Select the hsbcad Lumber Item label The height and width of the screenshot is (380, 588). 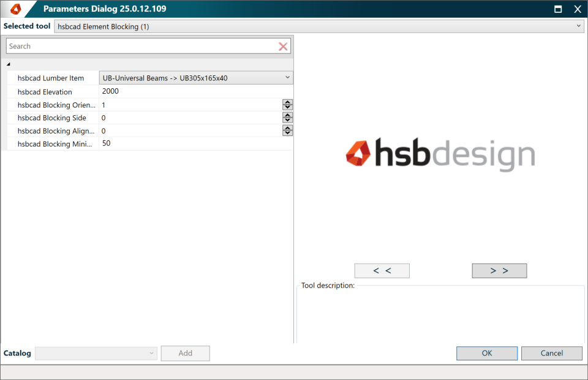coord(51,78)
